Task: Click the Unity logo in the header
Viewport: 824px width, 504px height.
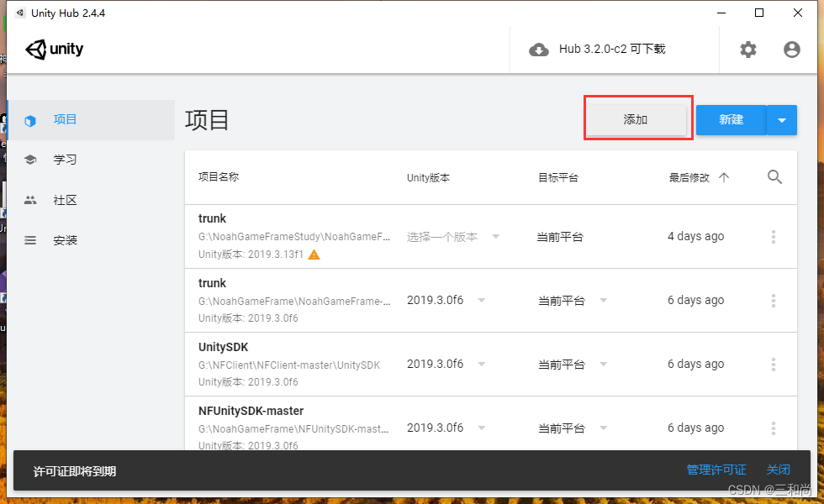Action: point(54,50)
